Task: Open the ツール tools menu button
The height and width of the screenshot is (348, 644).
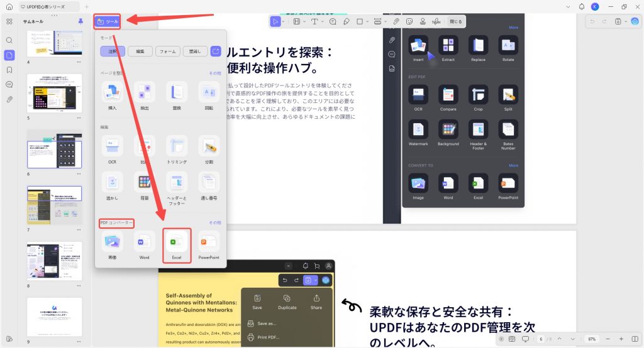Action: (107, 21)
